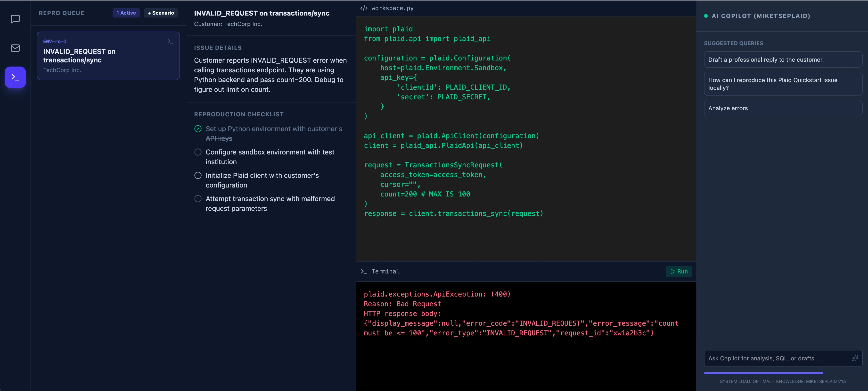Click the response = client.transactions_sync line
This screenshot has width=868, height=391.
click(454, 213)
